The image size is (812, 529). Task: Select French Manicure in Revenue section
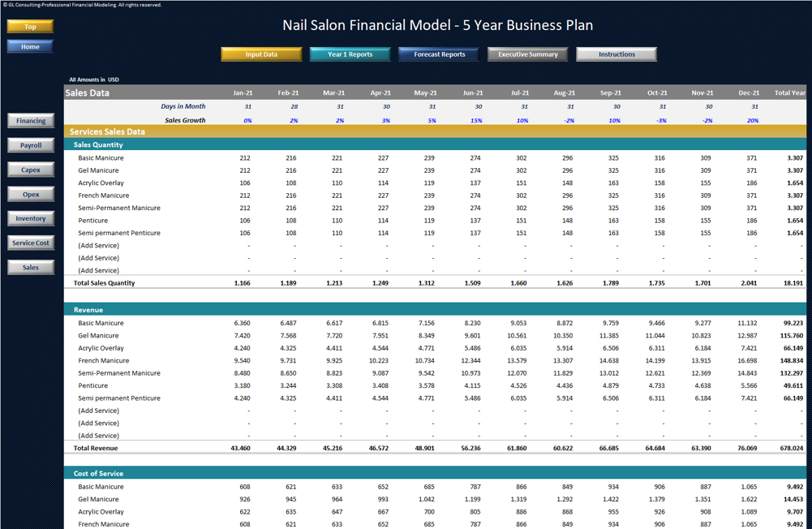[104, 360]
